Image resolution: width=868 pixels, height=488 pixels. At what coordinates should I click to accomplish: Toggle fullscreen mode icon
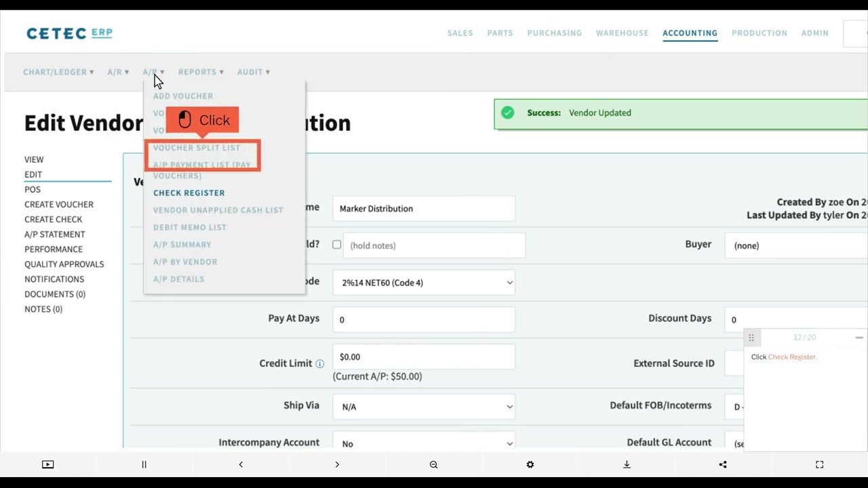[x=819, y=464]
